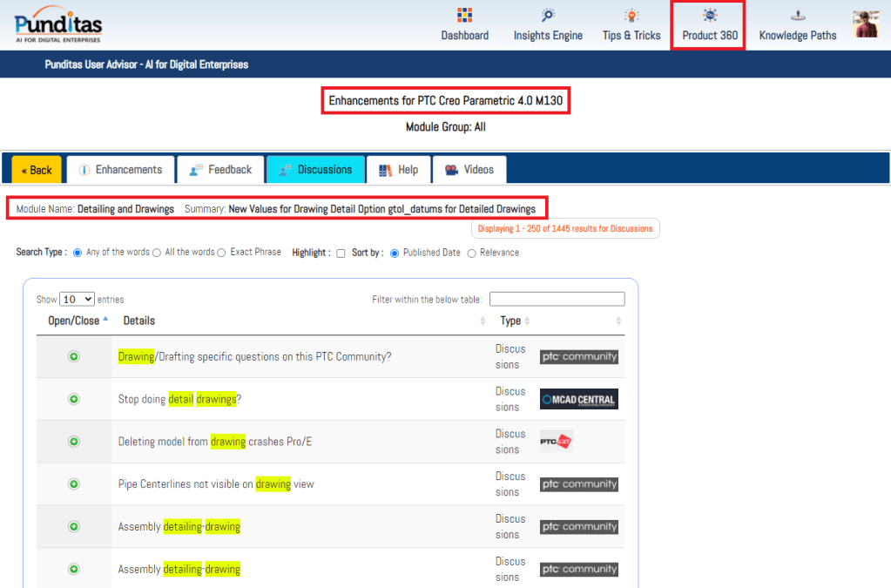
Task: Open the Product 360 icon
Action: tap(710, 16)
